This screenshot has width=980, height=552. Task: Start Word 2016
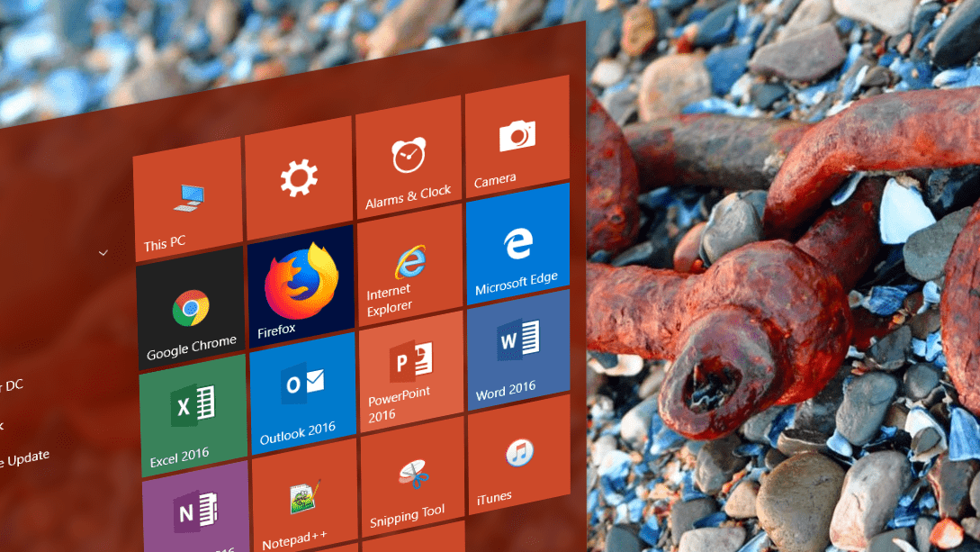[x=518, y=347]
